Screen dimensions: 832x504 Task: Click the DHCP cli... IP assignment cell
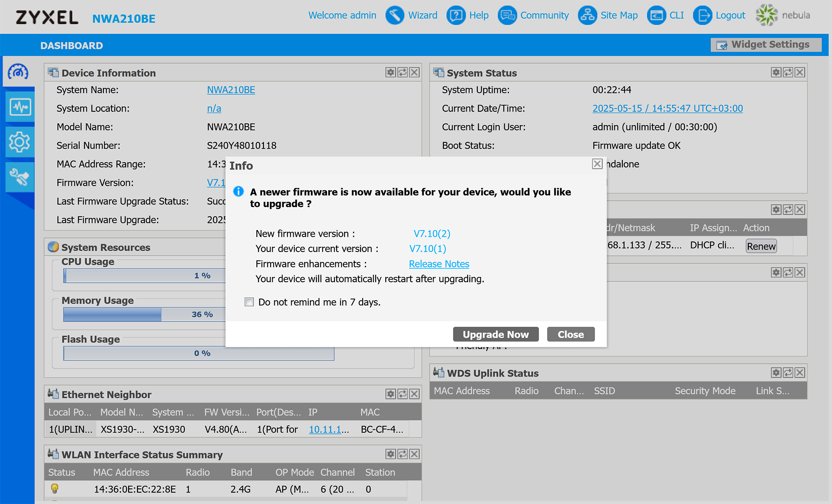[712, 245]
